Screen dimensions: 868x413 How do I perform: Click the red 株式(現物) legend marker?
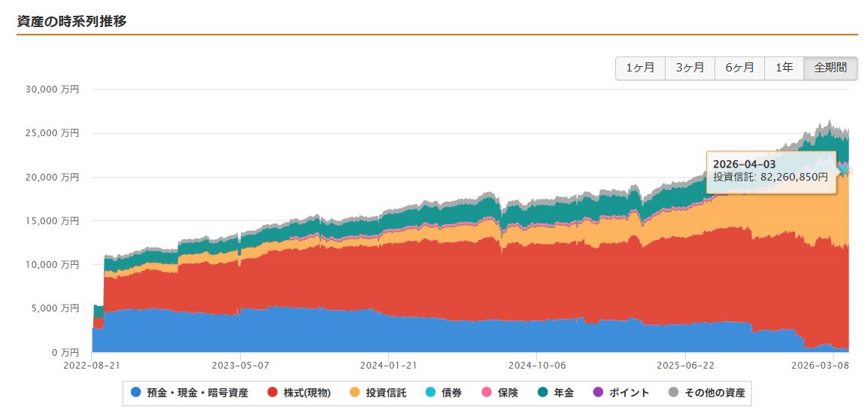272,393
